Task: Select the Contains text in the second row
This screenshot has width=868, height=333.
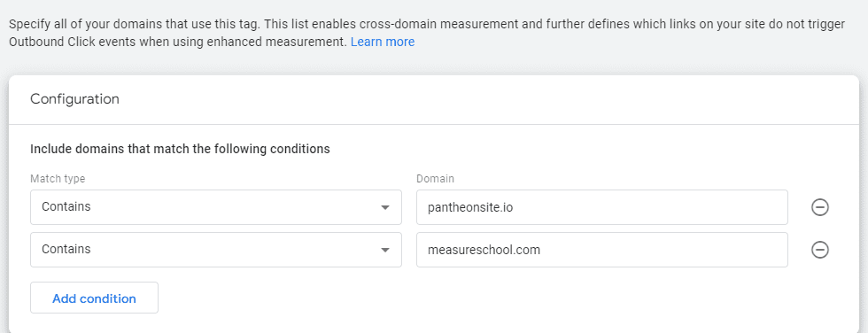Action: [x=66, y=249]
